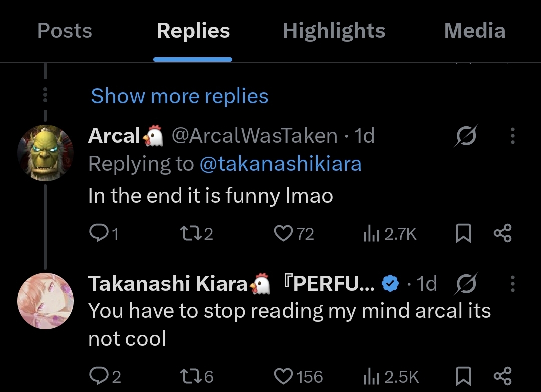This screenshot has width=541, height=392.
Task: Open more options menu on Arcal's post
Action: [x=512, y=135]
